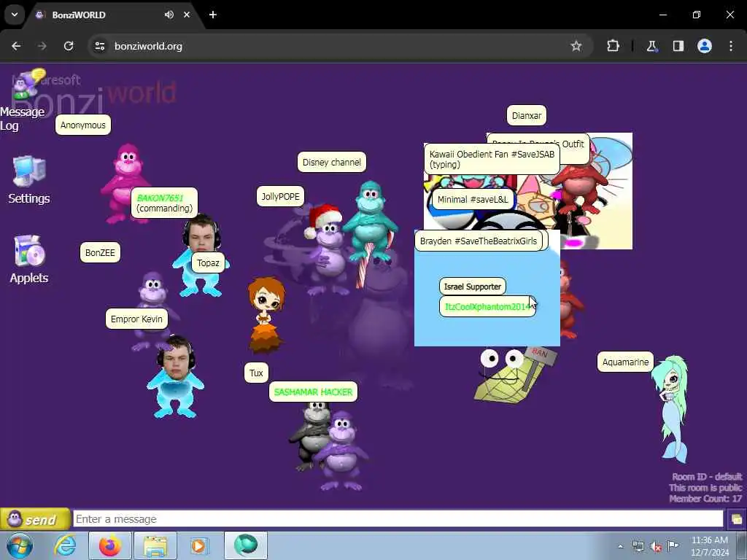Open Windows Media Player from taskbar
The height and width of the screenshot is (560, 747).
click(x=198, y=545)
